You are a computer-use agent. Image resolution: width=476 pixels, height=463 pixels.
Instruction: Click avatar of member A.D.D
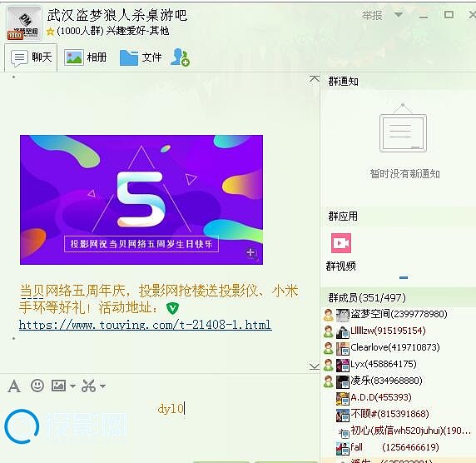click(343, 399)
